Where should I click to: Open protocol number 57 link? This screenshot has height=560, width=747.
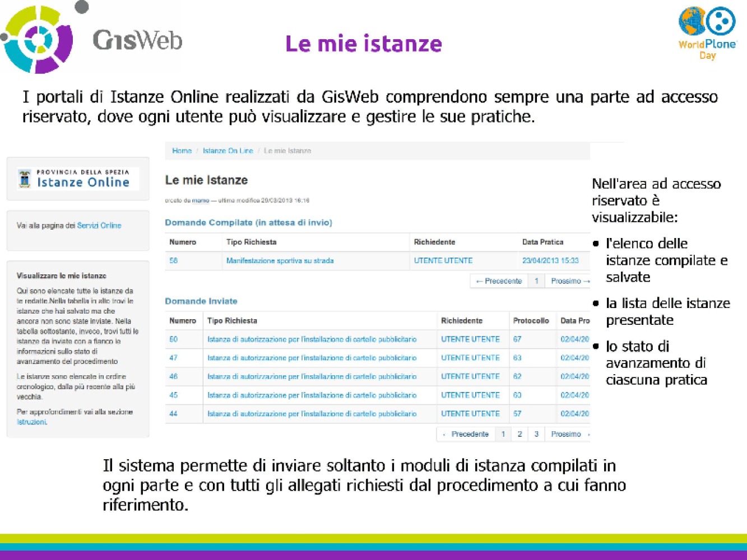coord(517,414)
